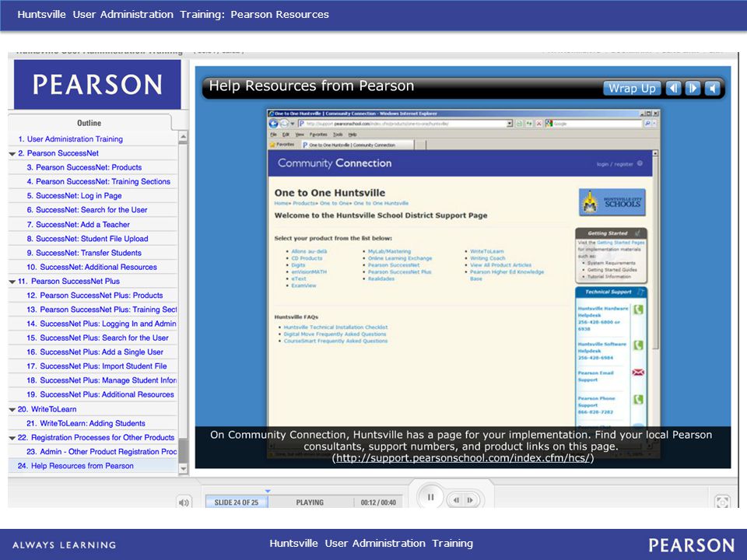Click 11. Pearson SuccessNet Plus outline heading
Screen dimensions: 747x560
(x=68, y=282)
